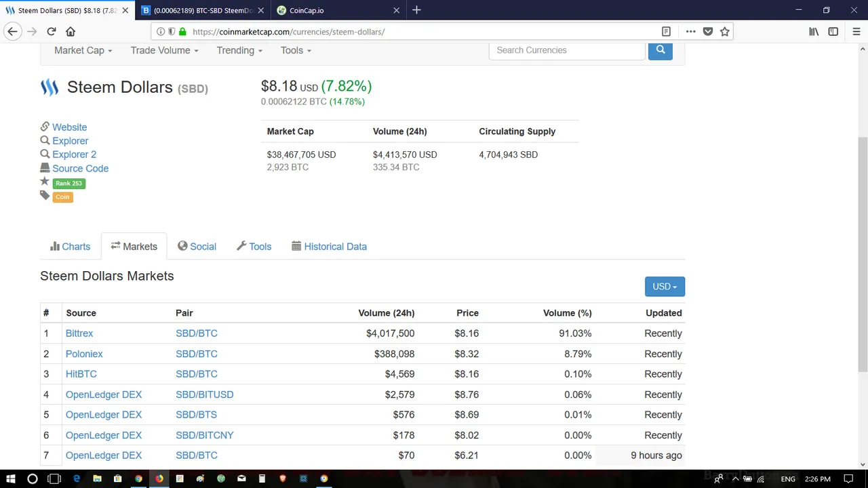Sort by the Volume (24h) column header

[386, 313]
